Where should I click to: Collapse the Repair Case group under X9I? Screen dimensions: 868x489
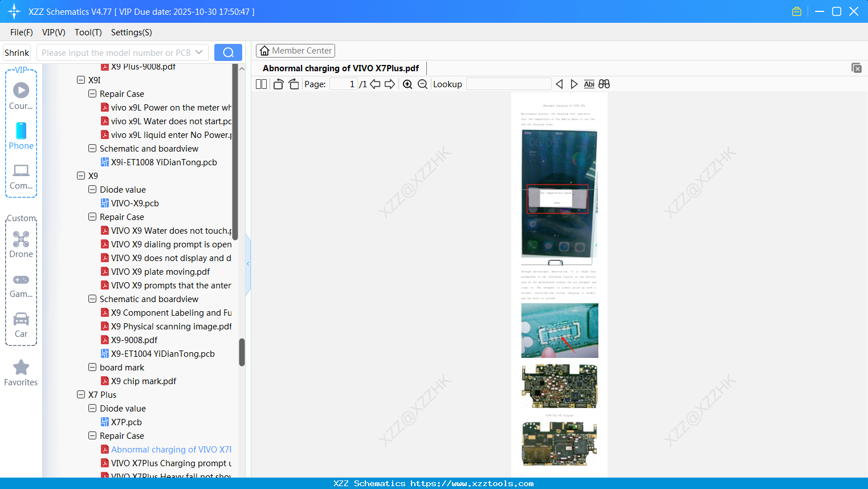click(92, 94)
